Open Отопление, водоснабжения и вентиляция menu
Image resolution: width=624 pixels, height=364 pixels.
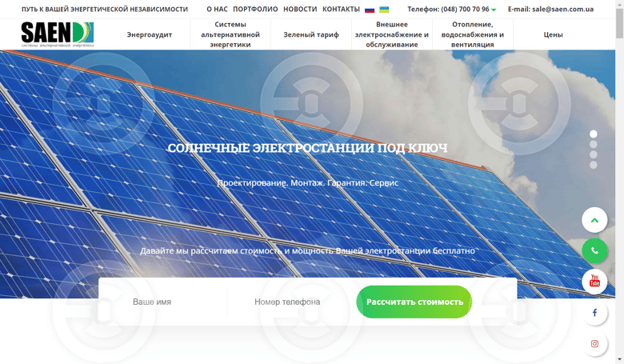coord(473,34)
